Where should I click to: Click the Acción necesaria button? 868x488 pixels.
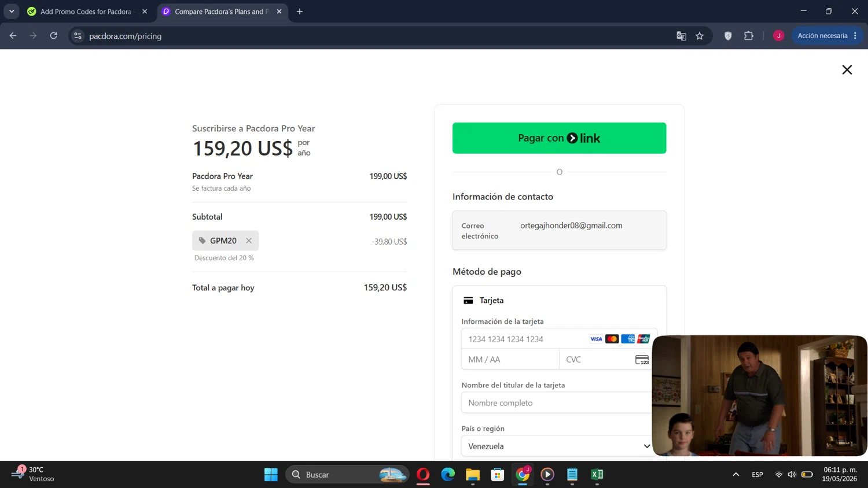pyautogui.click(x=827, y=36)
